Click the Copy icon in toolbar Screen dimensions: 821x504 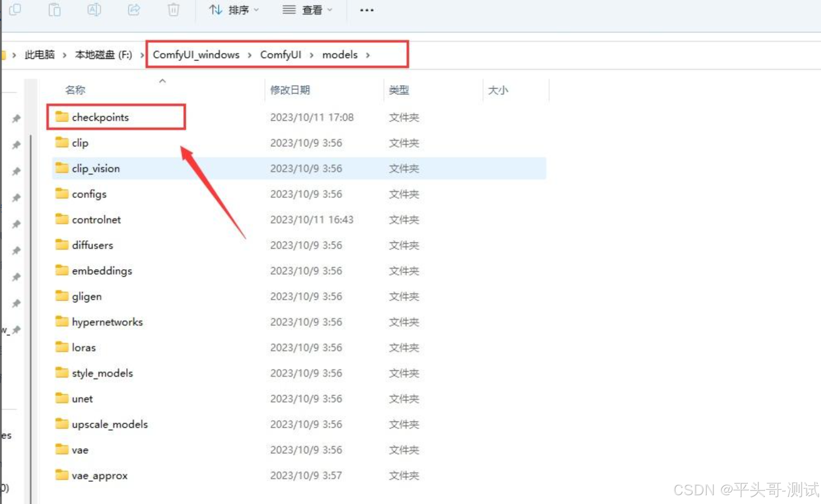(15, 10)
